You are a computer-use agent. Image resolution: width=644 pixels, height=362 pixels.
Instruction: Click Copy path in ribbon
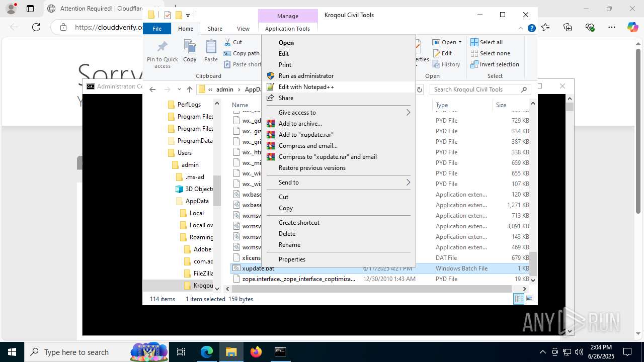click(x=242, y=53)
